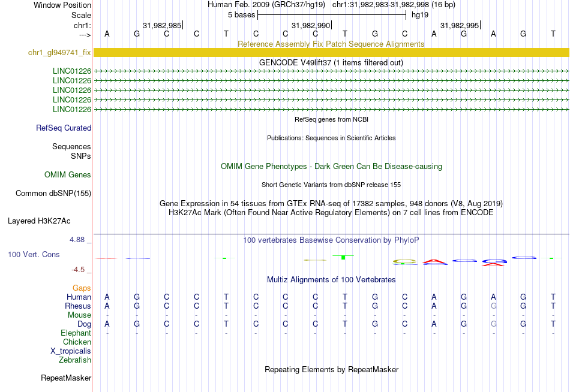Click the yellow chr1_gl949741_fix alignment bar
570x392 pixels.
(331, 52)
